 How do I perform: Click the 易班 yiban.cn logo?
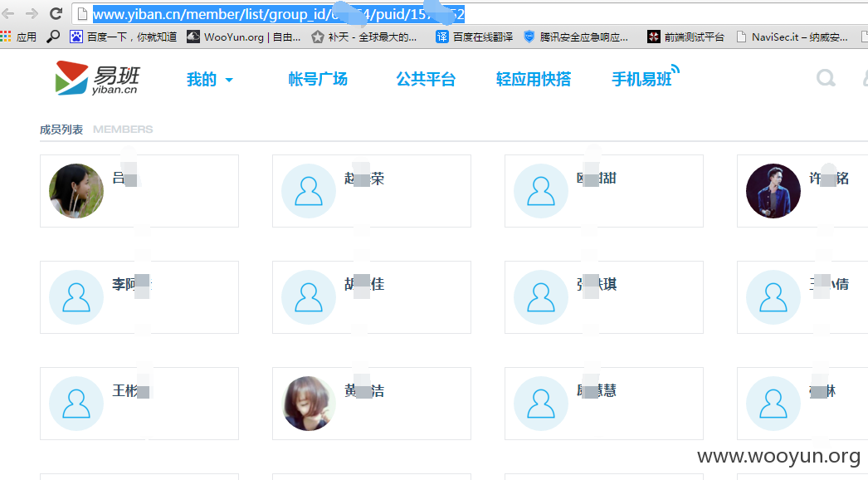(97, 78)
